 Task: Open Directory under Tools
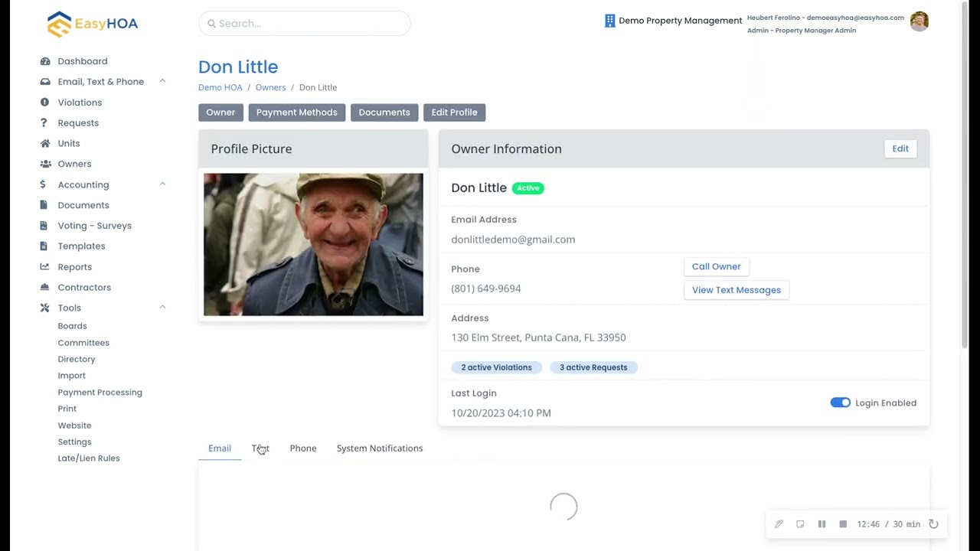77,359
